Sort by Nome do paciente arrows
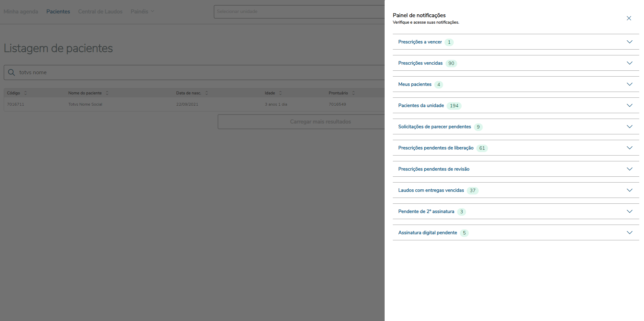This screenshot has width=644, height=321. coord(107,93)
